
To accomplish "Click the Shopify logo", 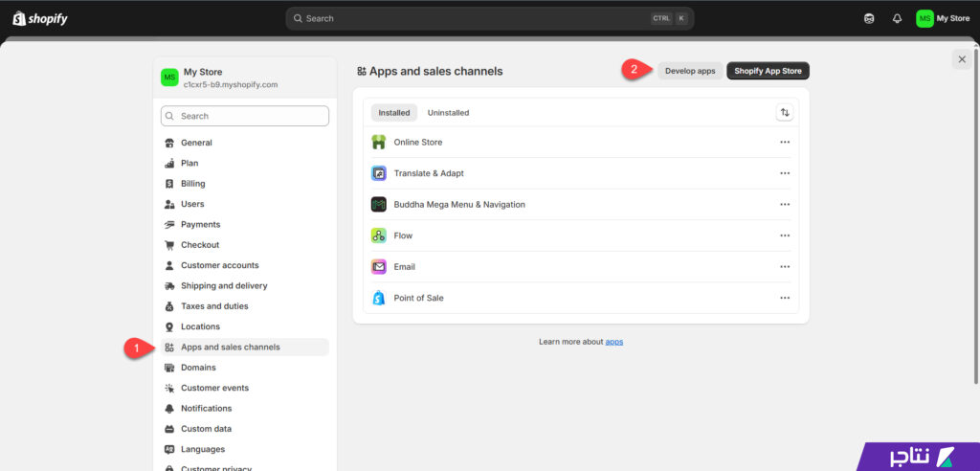I will pos(40,19).
